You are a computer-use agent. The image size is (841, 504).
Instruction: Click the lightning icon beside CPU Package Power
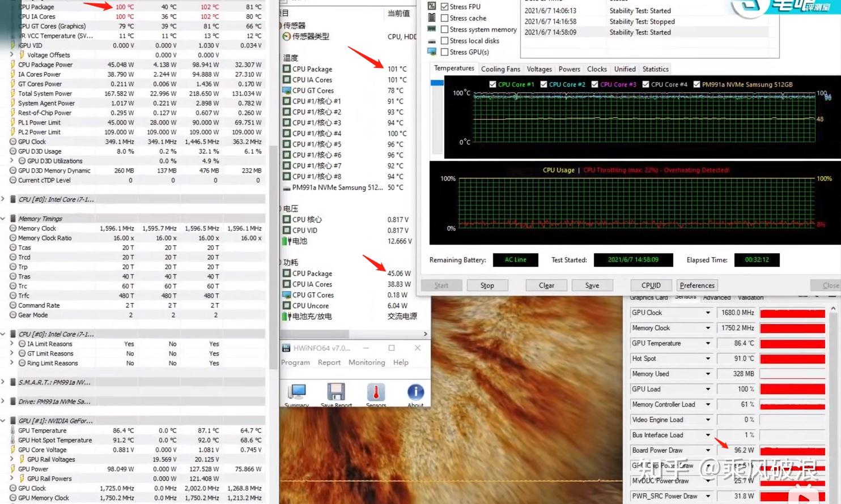[12, 65]
